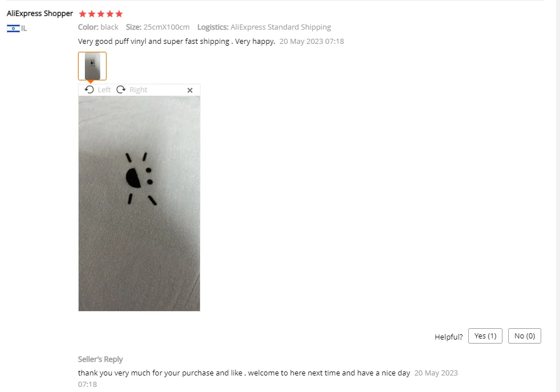
Task: Click the 'Size: 25cmX100cm' attribute
Action: [x=157, y=27]
